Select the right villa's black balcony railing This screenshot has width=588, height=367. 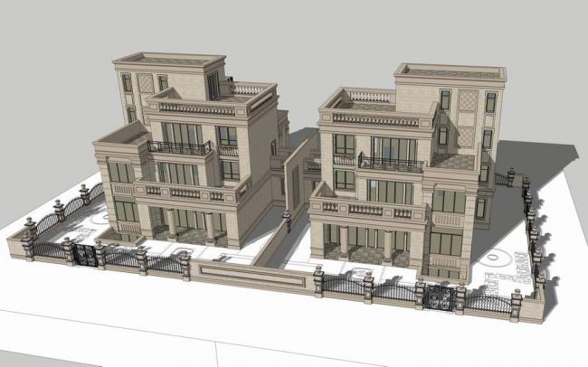[391, 165]
